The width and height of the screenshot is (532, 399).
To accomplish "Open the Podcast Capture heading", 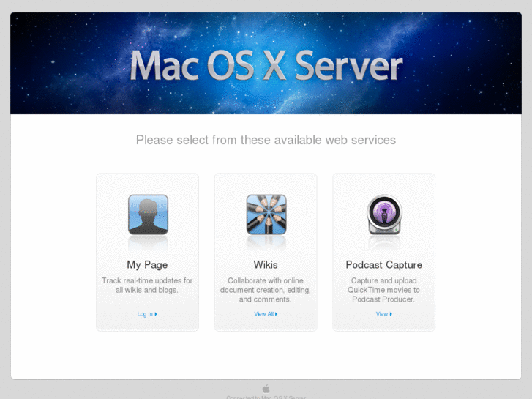I will tap(383, 265).
